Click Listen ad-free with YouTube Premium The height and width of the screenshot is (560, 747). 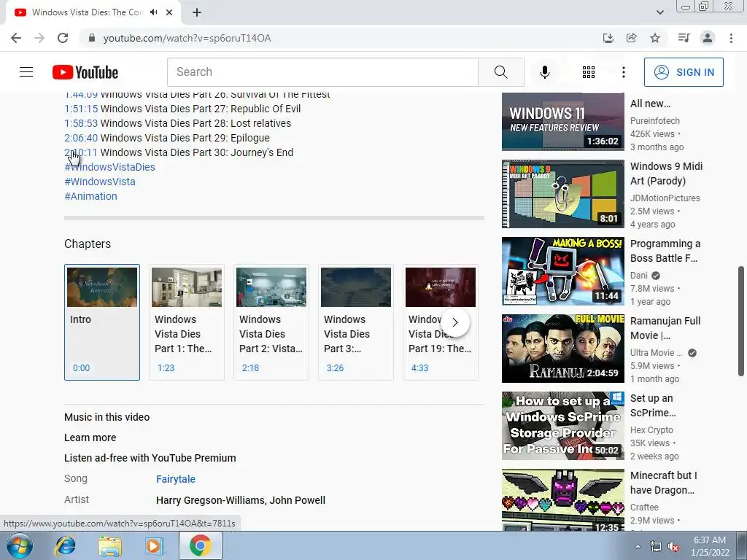150,458
